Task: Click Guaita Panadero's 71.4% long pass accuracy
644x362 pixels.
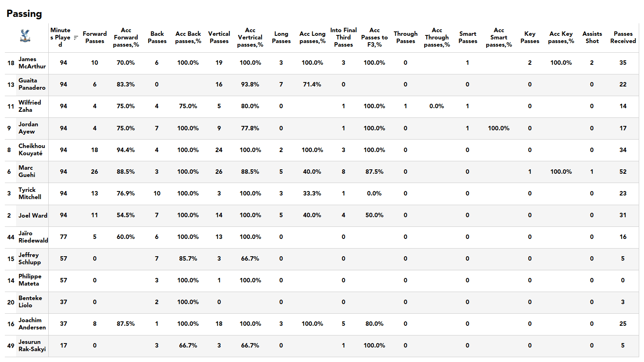Action: click(x=312, y=84)
